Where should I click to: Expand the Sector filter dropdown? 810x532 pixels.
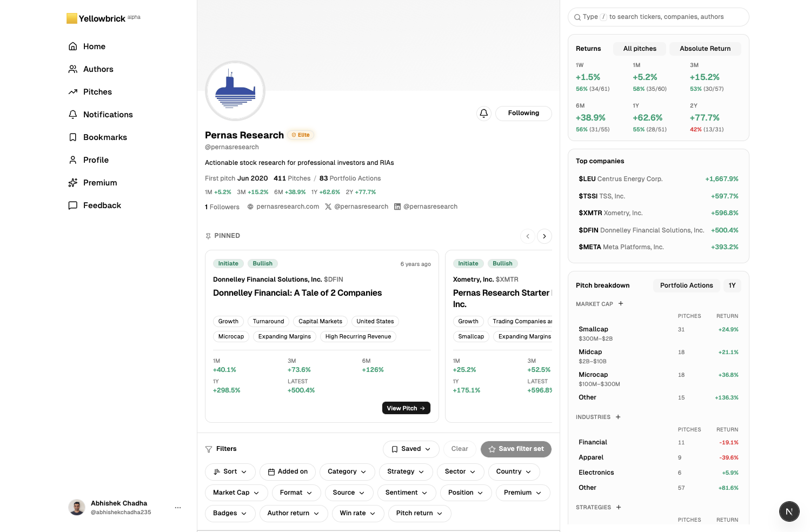(461, 472)
